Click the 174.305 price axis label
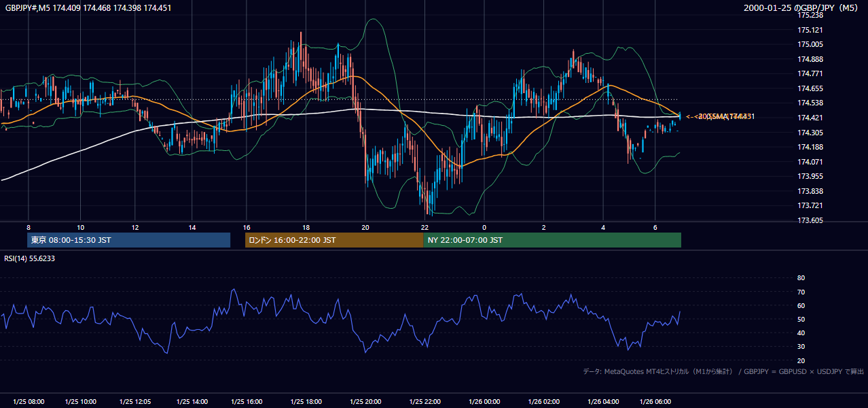The height and width of the screenshot is (408, 868). coord(810,133)
